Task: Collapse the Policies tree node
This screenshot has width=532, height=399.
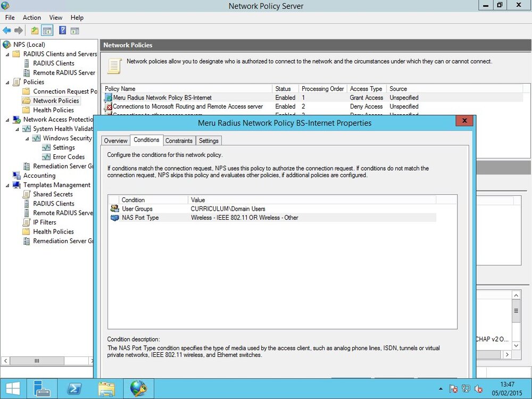Action: 7,82
